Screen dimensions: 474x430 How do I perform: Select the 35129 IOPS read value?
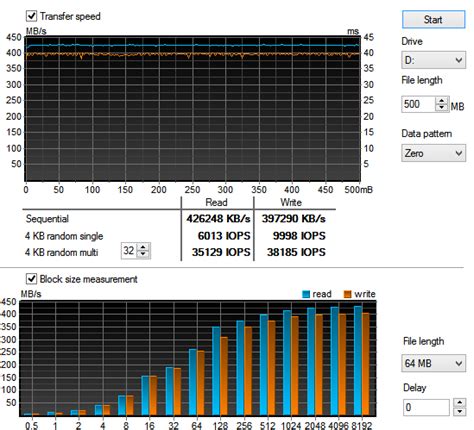(221, 252)
